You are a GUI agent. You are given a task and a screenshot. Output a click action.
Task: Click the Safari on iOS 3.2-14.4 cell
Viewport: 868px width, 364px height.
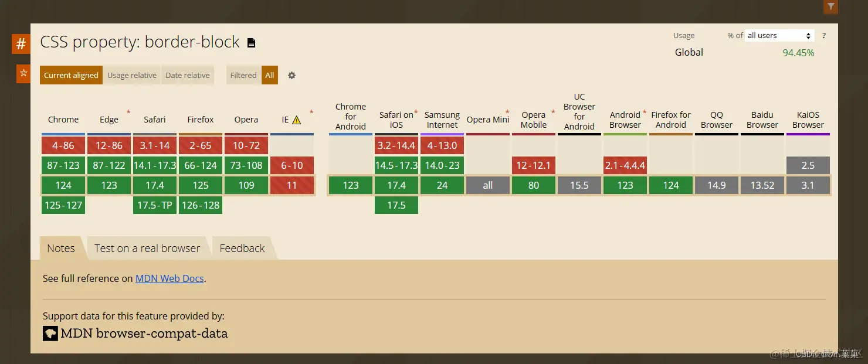coord(396,145)
